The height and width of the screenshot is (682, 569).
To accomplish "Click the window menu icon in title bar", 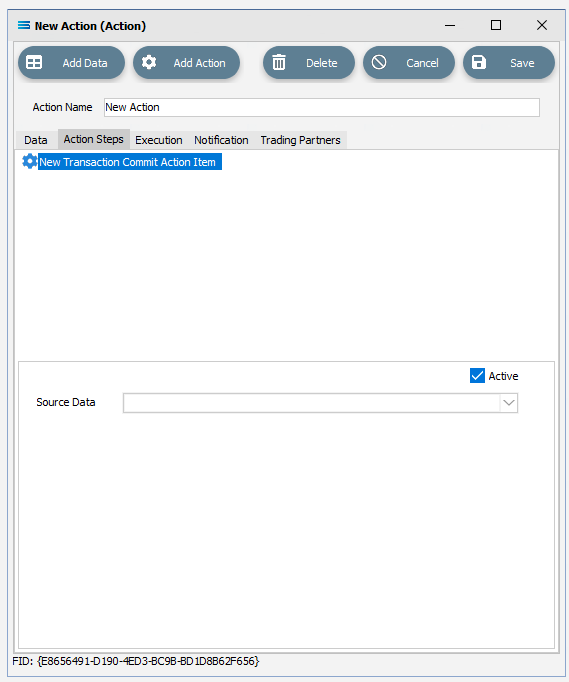I will (24, 25).
